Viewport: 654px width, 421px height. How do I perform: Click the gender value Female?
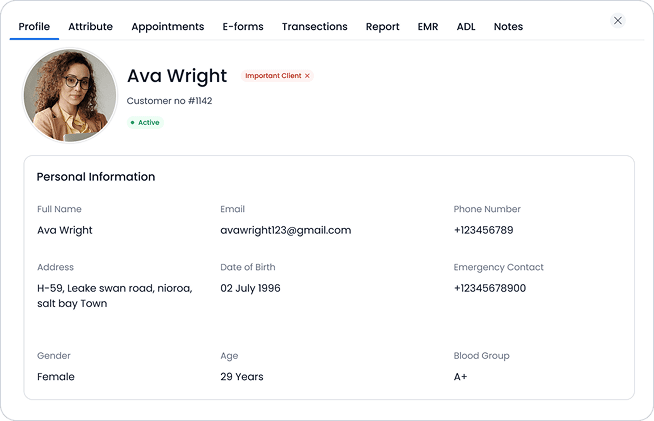pyautogui.click(x=56, y=377)
